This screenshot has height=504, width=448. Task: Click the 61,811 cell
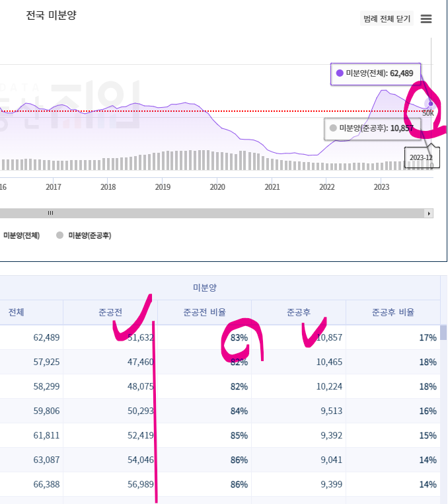pyautogui.click(x=46, y=435)
